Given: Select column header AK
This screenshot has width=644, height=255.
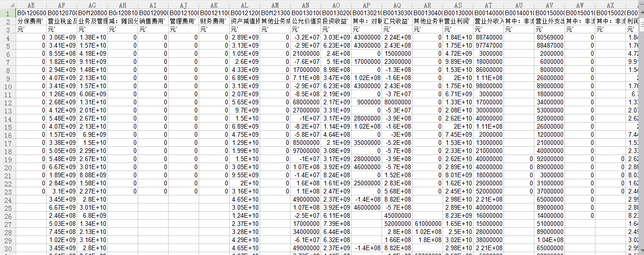Looking at the screenshot, I should coord(214,5).
